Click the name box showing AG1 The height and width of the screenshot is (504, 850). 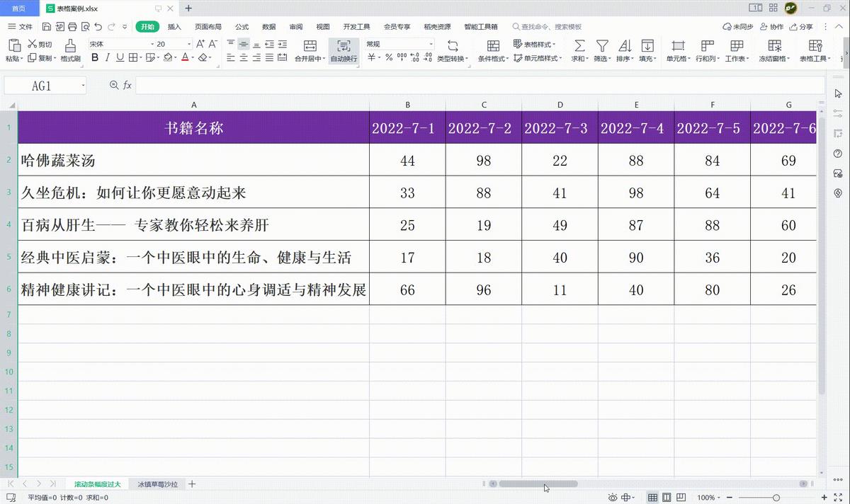(x=39, y=85)
